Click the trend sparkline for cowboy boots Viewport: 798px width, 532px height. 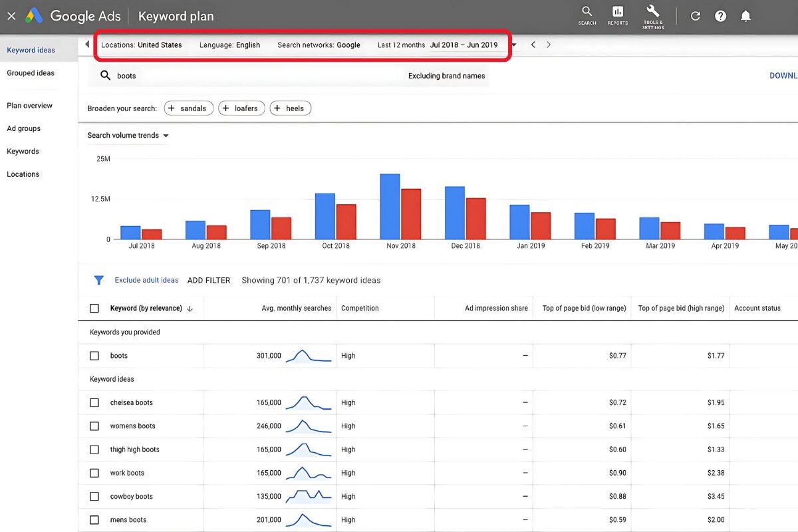coord(309,496)
